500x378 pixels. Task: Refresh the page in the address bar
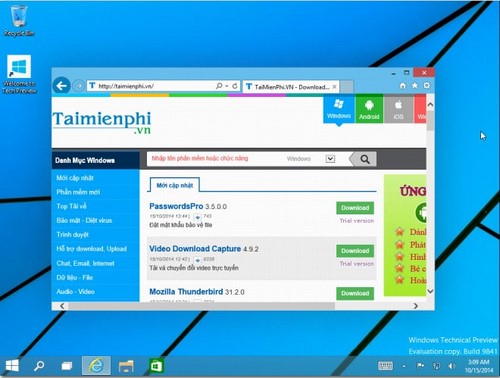[x=235, y=86]
